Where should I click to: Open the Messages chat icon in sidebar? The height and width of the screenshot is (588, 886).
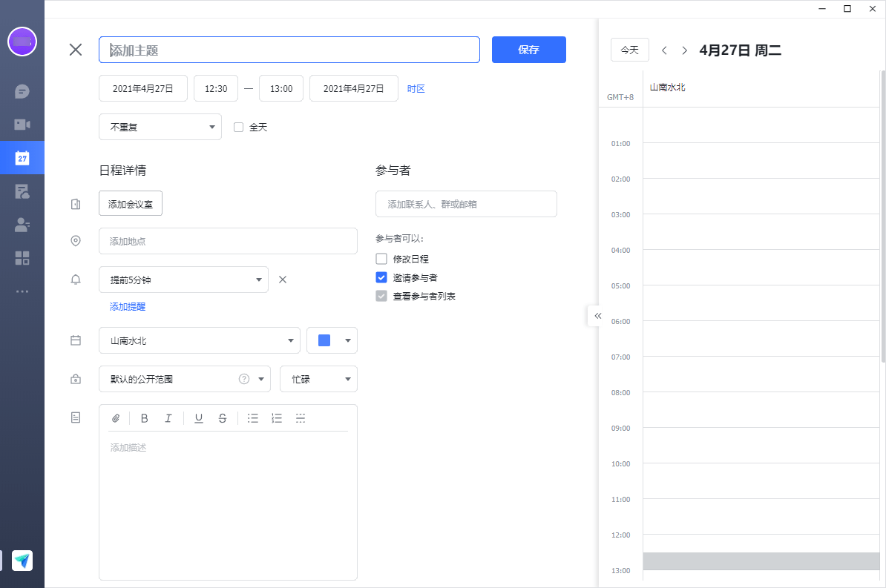pyautogui.click(x=22, y=92)
